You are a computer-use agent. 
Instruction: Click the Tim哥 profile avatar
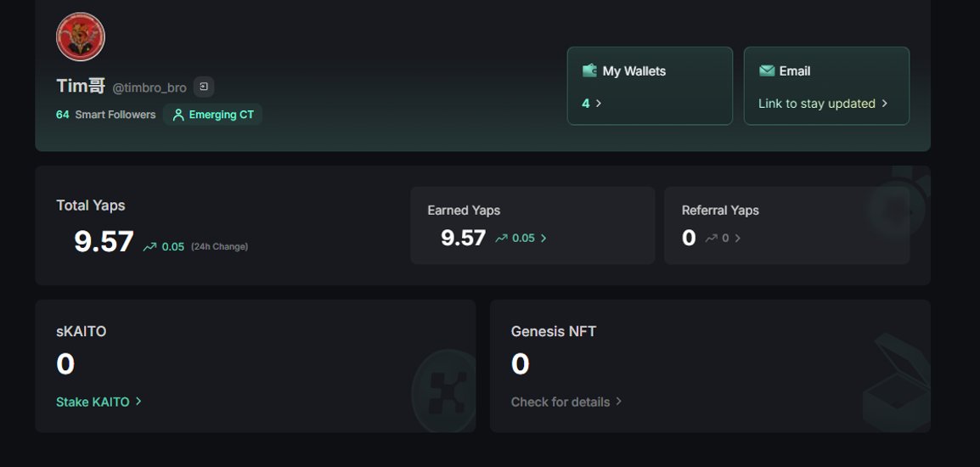coord(81,37)
